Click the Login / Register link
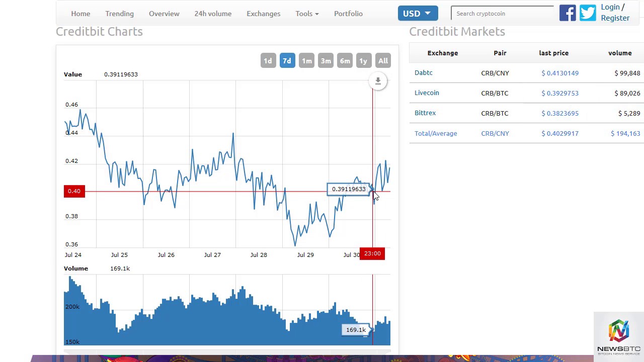The height and width of the screenshot is (362, 644). (x=615, y=13)
